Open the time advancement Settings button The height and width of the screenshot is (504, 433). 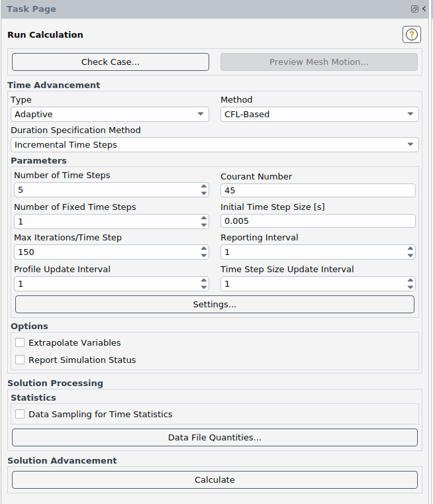215,305
